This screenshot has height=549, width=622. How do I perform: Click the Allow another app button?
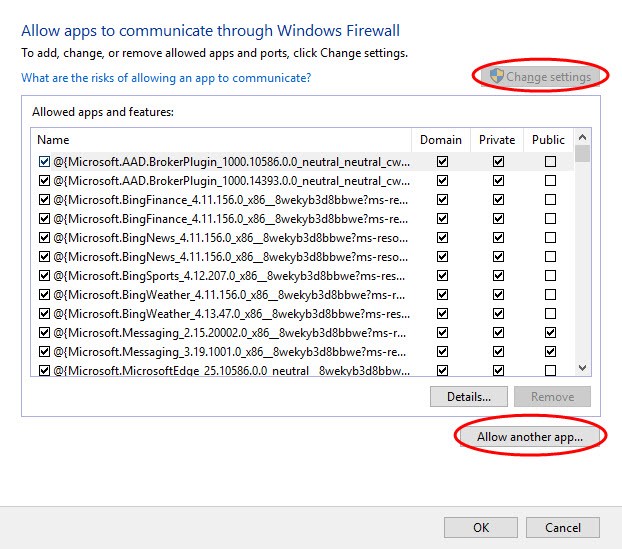[530, 437]
